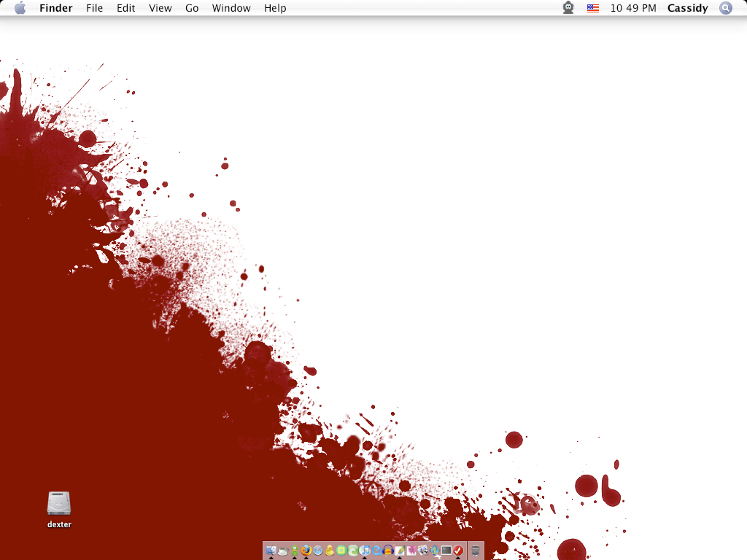The width and height of the screenshot is (747, 560).
Task: Open the Window menu
Action: click(231, 8)
